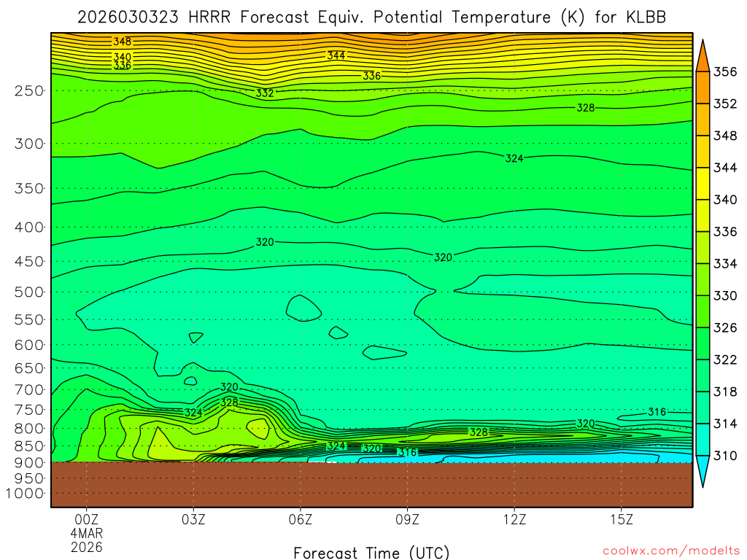Click the 318 colorbar value label
This screenshot has width=747, height=560.
pos(724,392)
